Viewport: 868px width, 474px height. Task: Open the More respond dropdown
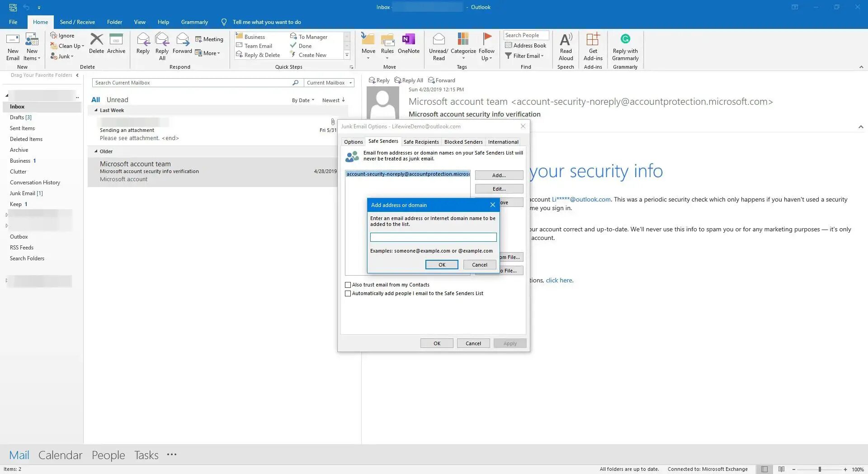click(x=208, y=53)
